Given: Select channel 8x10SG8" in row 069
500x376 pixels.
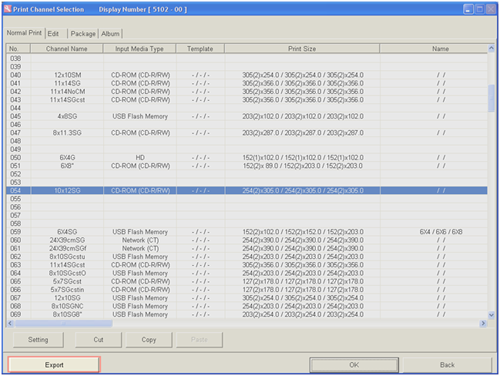Looking at the screenshot, I should point(67,314).
